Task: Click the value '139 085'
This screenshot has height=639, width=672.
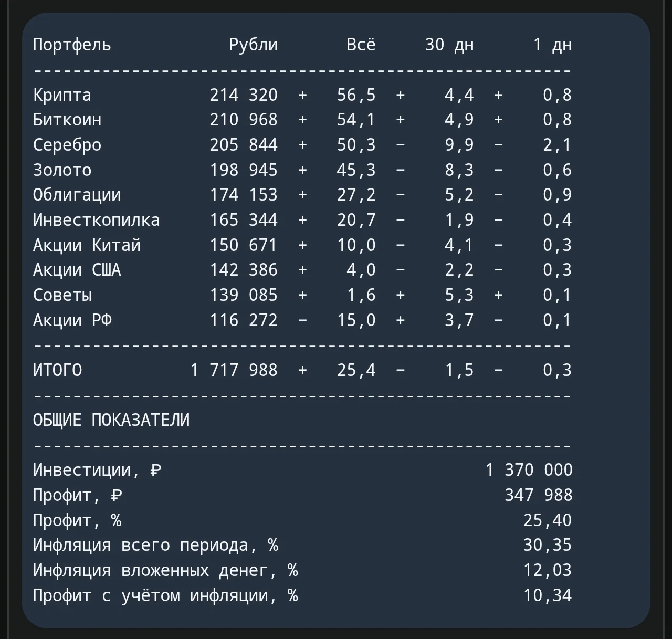Action: pyautogui.click(x=244, y=295)
